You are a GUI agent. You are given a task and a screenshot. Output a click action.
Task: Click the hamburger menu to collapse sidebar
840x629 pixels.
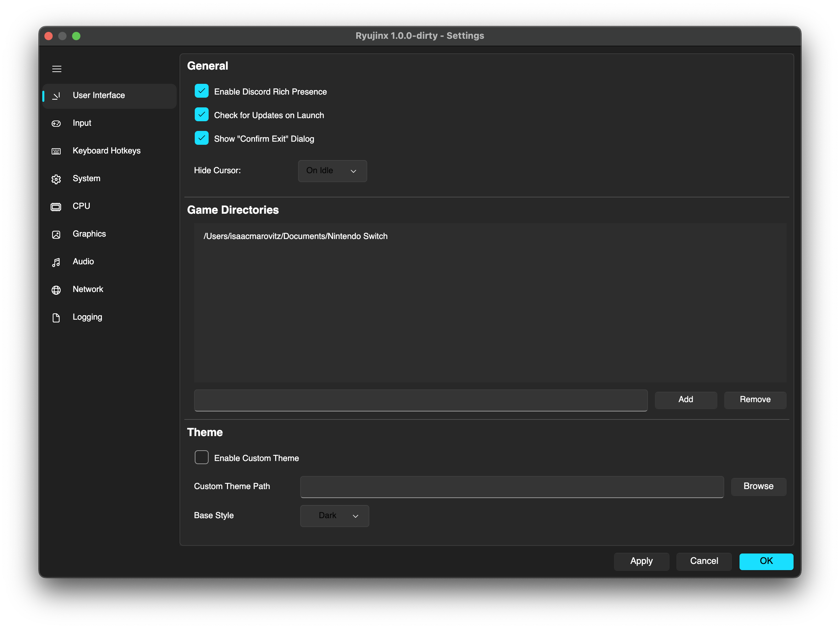pos(56,69)
